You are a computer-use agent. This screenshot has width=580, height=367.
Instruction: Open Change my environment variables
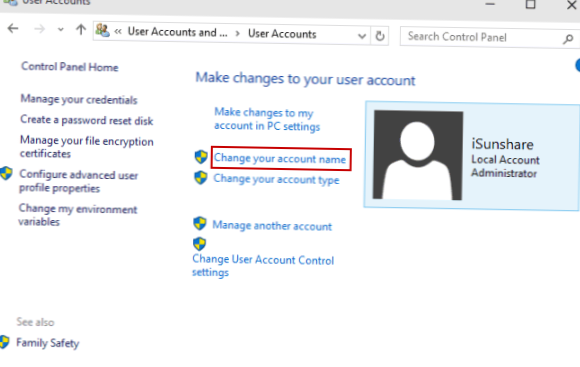coord(78,215)
